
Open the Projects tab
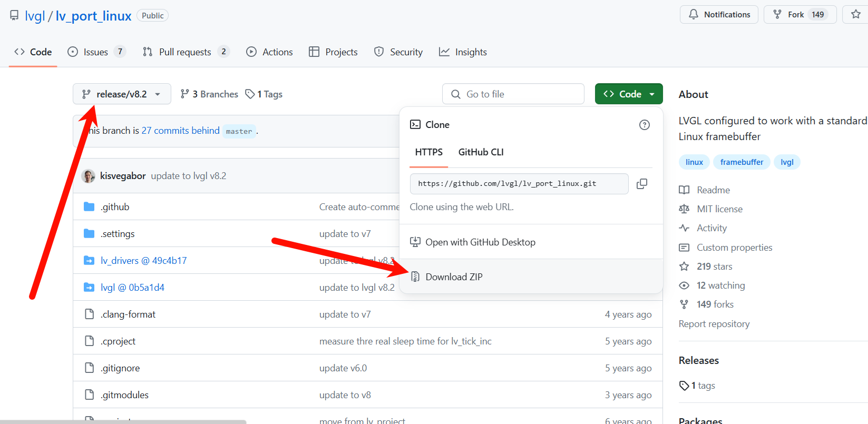coord(333,52)
